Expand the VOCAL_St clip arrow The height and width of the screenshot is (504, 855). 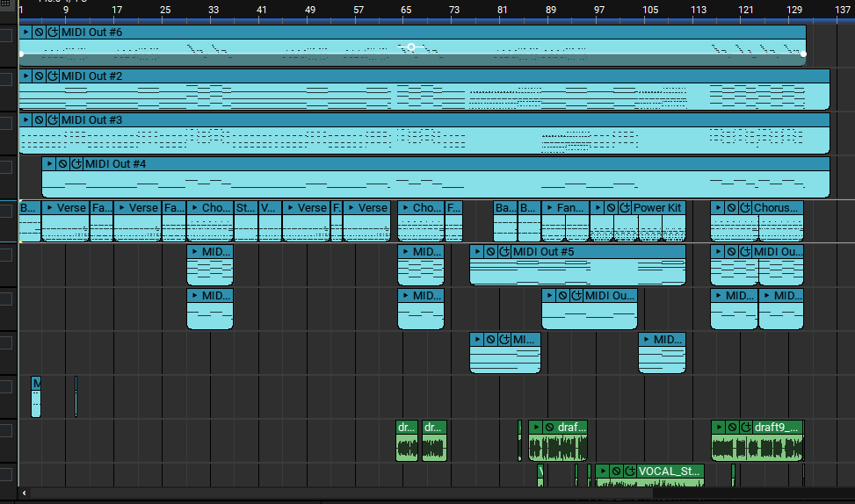[603, 471]
